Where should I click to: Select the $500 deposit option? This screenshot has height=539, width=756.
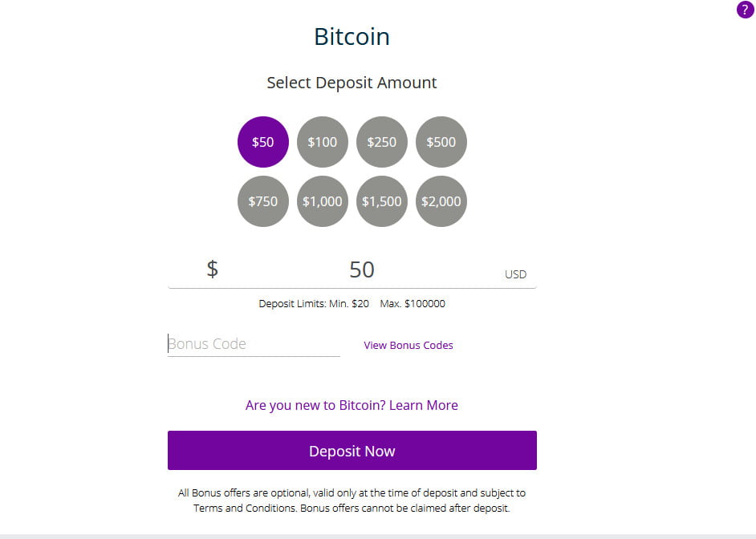(441, 142)
